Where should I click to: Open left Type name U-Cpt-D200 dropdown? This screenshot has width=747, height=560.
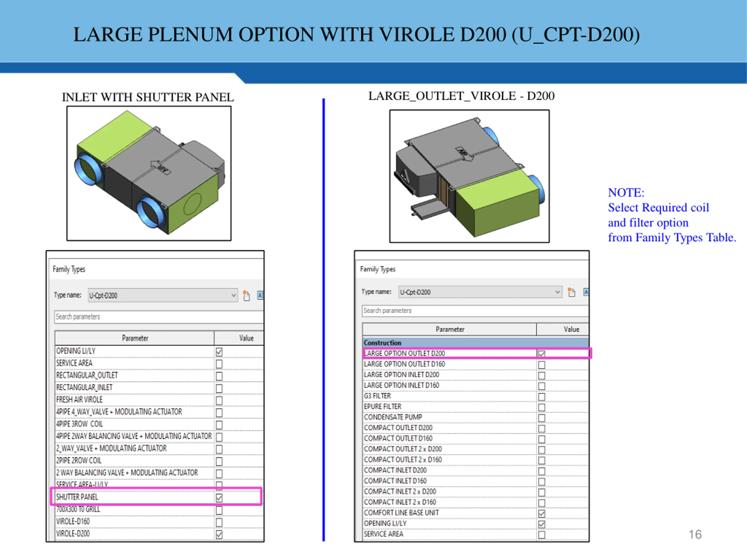tap(233, 295)
